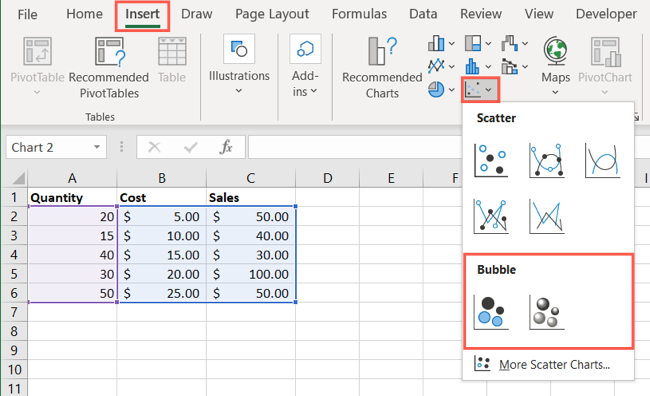The width and height of the screenshot is (650, 396).
Task: Insert a Table
Action: click(x=172, y=60)
